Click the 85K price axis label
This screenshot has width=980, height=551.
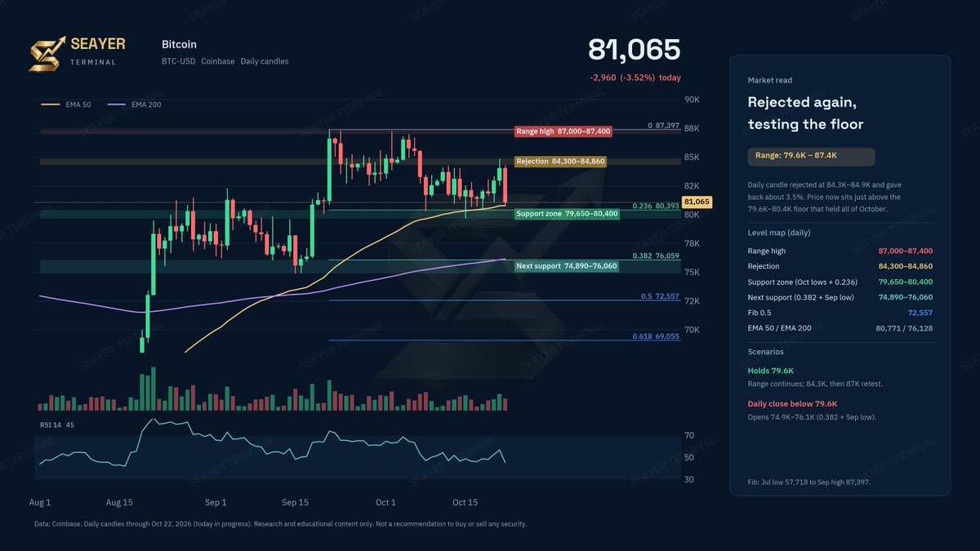[x=692, y=157]
